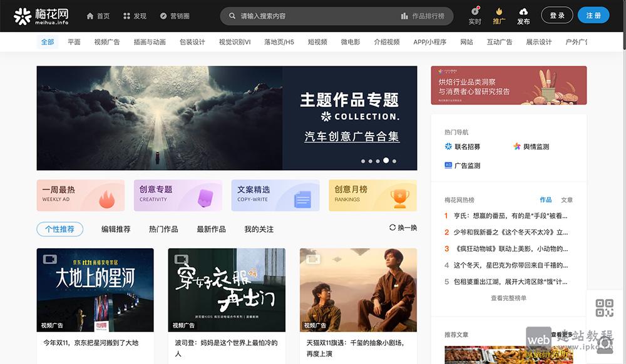626x364 pixels.
Task: Open the 我的关注 tab
Action: (x=259, y=230)
